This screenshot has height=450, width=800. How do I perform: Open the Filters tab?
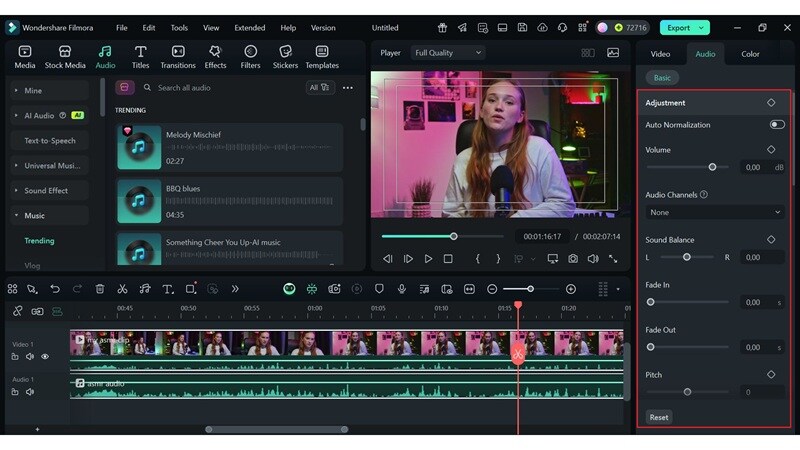point(250,57)
